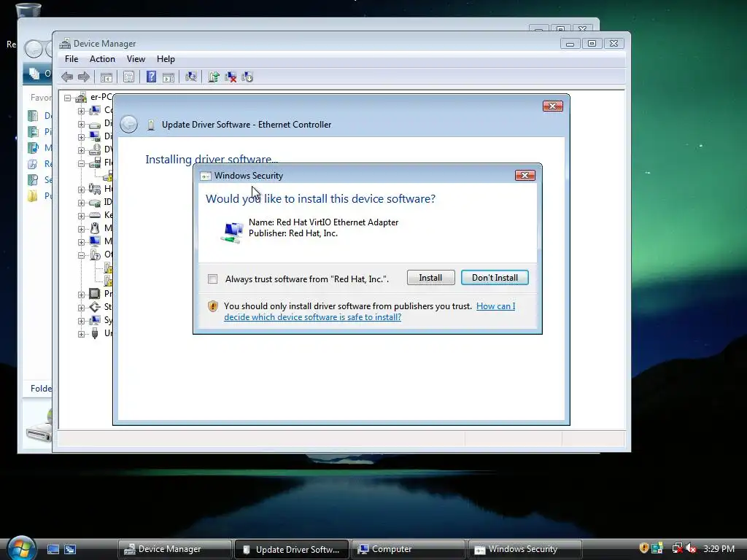
Task: Expand the Human Interface Devices node
Action: click(81, 189)
